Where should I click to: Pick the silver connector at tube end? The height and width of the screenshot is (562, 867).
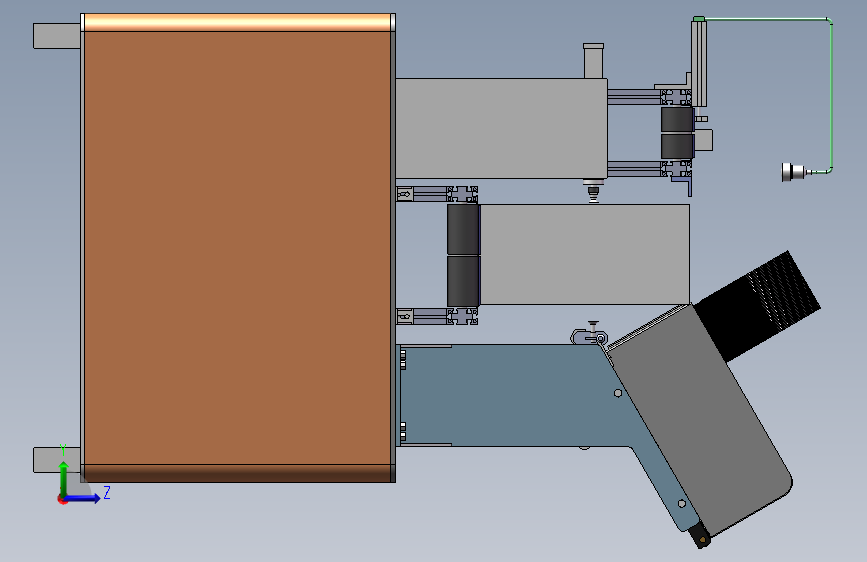point(793,172)
